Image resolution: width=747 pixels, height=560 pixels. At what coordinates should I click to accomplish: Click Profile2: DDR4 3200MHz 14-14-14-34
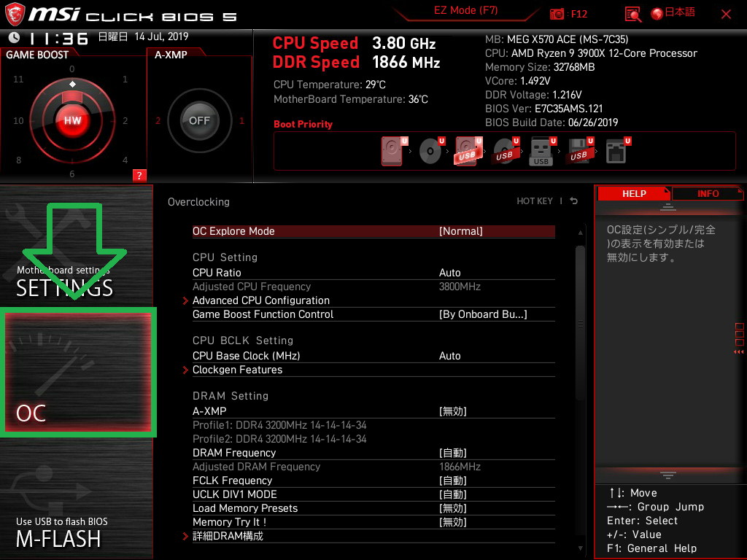[279, 439]
